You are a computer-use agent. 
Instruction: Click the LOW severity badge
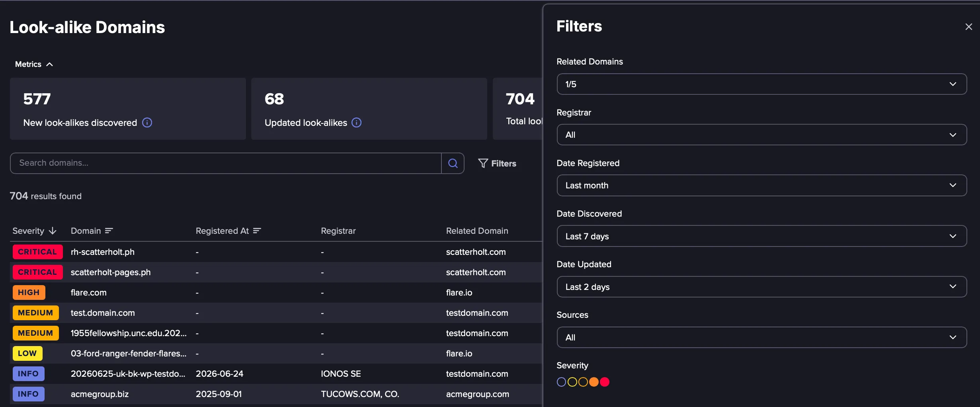(27, 354)
